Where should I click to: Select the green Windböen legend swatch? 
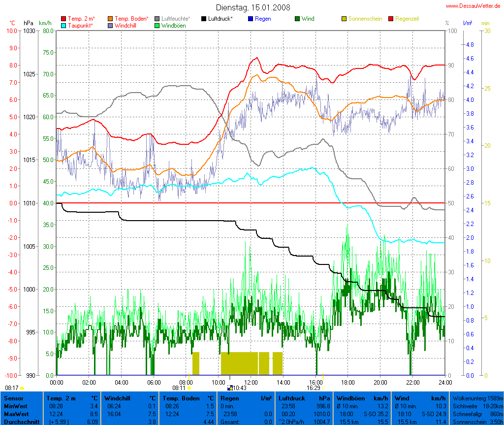pos(157,25)
